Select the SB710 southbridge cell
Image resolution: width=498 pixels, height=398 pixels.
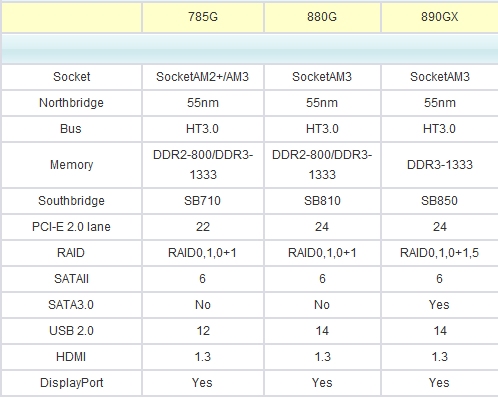(x=203, y=201)
